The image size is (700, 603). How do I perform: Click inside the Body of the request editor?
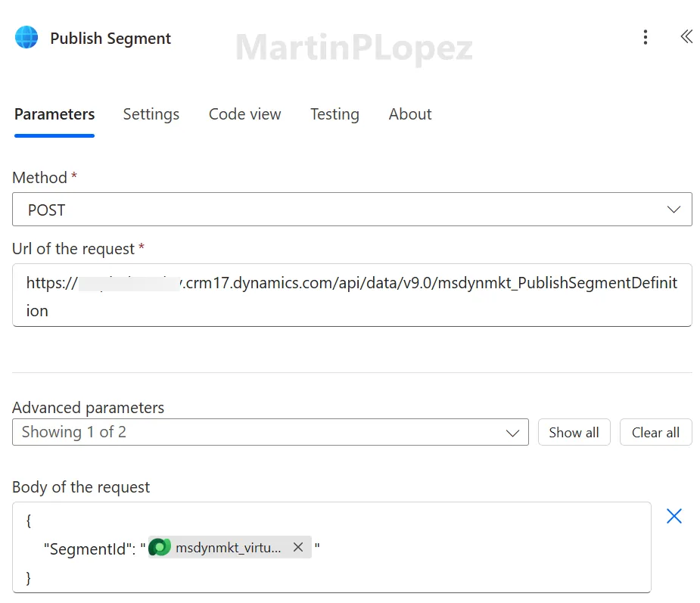point(331,548)
